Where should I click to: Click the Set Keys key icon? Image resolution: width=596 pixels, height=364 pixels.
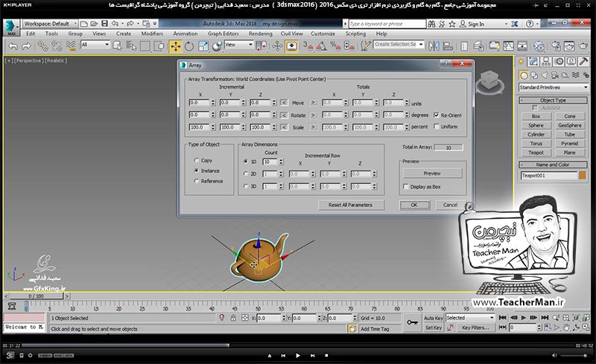(412, 322)
